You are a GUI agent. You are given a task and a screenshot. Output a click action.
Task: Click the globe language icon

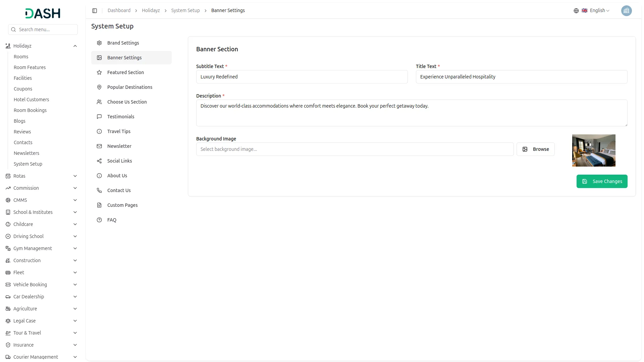(x=576, y=11)
